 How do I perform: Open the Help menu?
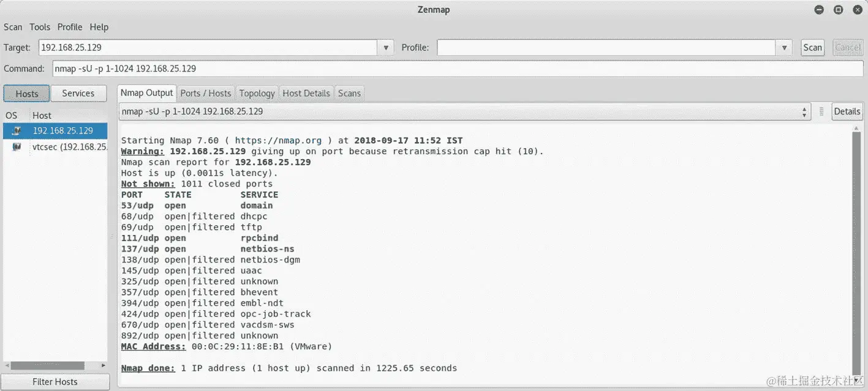click(x=99, y=27)
